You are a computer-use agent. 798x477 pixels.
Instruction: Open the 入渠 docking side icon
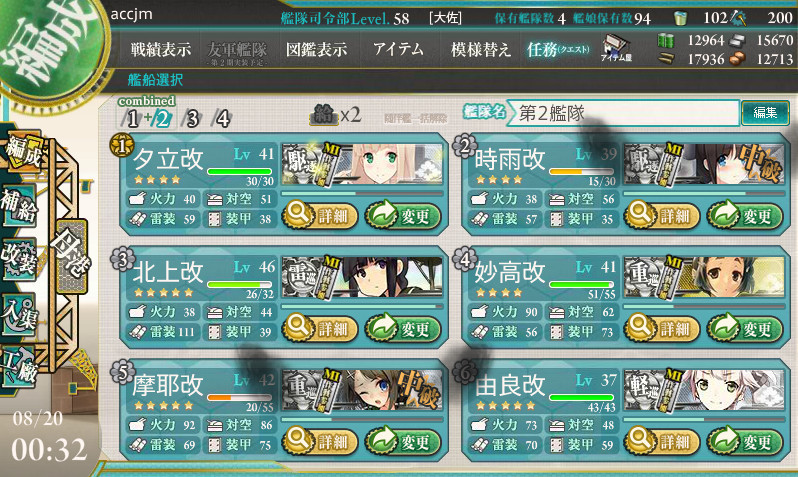(19, 315)
